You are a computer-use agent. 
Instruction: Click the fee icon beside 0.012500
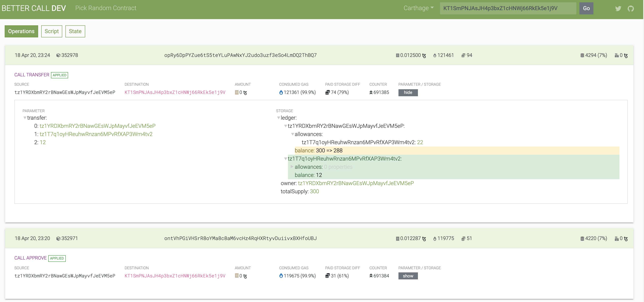point(397,55)
